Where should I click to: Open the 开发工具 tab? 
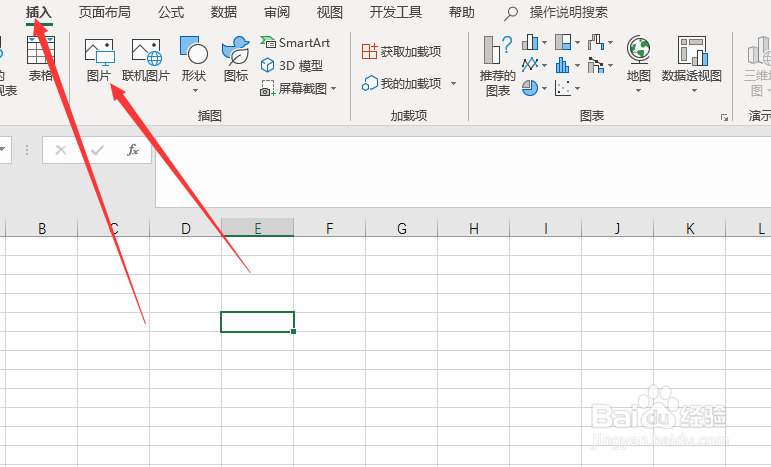(x=396, y=12)
